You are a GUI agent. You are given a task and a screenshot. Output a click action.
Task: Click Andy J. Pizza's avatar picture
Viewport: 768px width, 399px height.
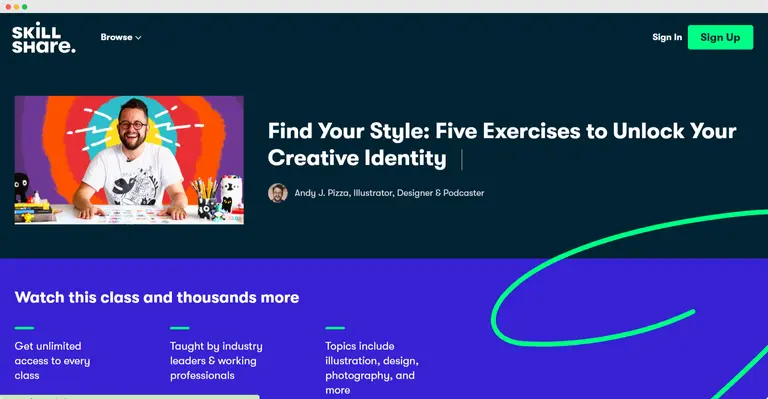coord(278,193)
